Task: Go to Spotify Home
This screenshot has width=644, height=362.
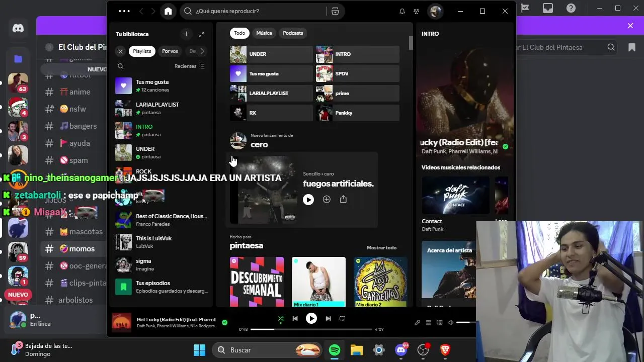Action: click(x=168, y=11)
